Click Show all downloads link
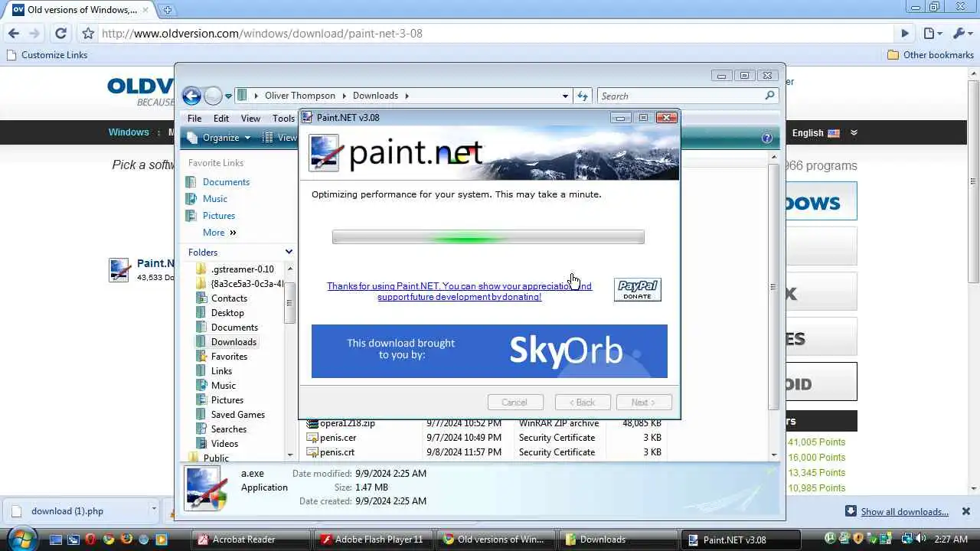980x551 pixels. [904, 512]
